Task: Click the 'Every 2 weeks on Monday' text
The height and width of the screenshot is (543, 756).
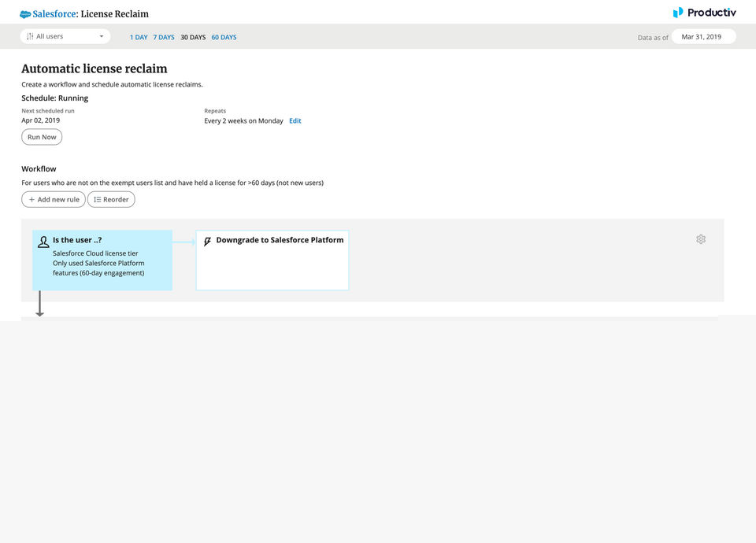Action: pyautogui.click(x=243, y=121)
